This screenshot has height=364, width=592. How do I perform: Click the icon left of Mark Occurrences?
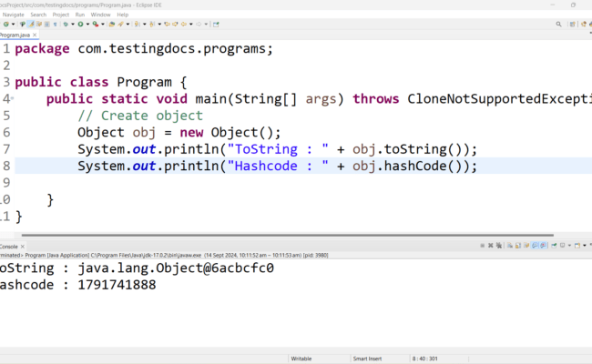(22, 25)
